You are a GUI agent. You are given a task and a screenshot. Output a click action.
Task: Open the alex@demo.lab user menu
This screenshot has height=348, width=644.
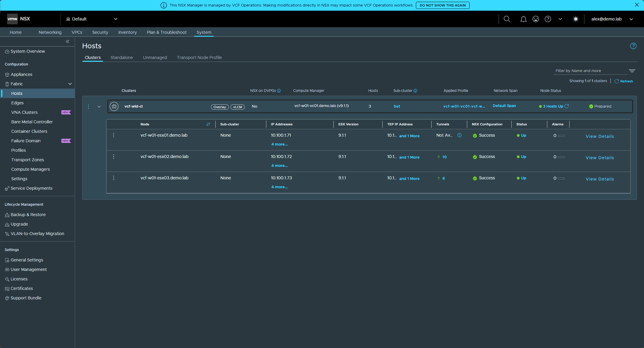click(612, 19)
